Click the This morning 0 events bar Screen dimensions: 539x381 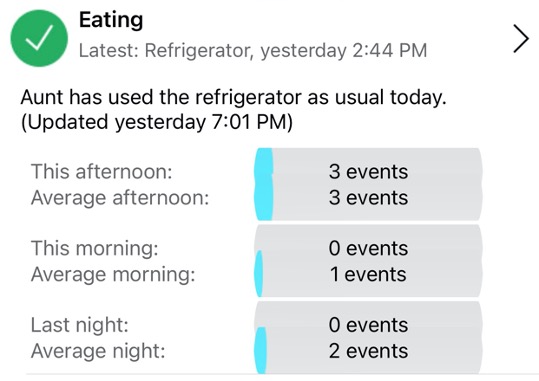[x=368, y=248]
